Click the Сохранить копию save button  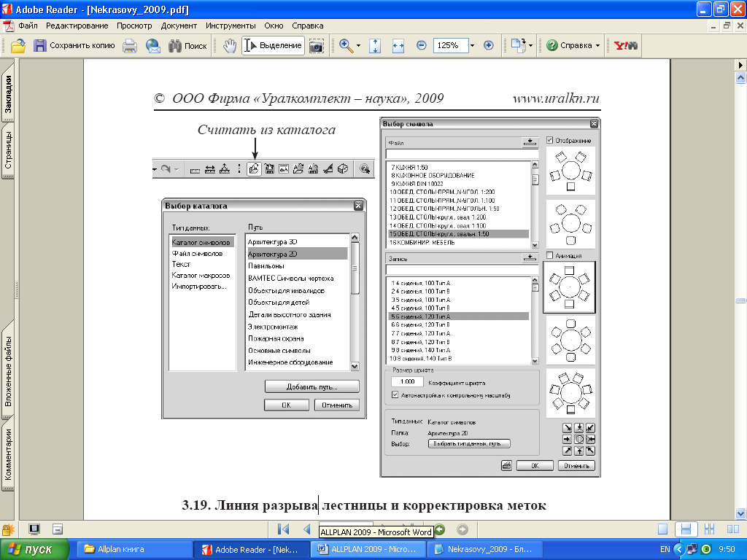74,46
